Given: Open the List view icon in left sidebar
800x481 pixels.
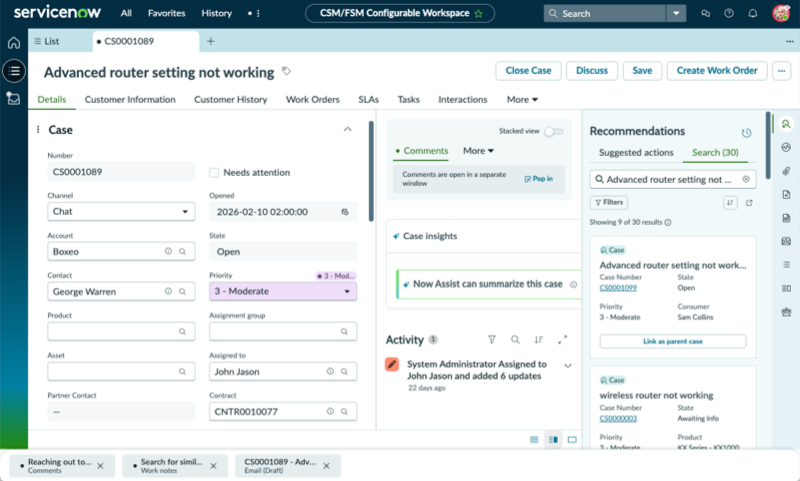Looking at the screenshot, I should pos(14,71).
